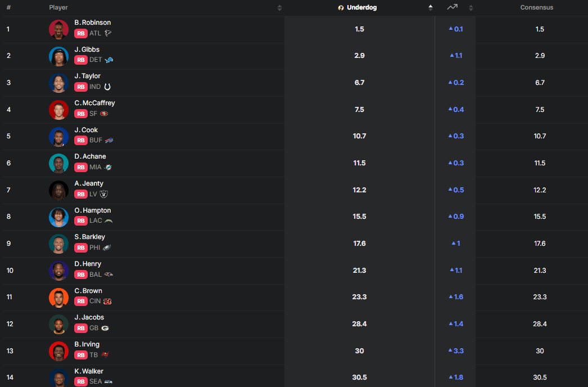Click the Consensus column header
The height and width of the screenshot is (387, 588).
(x=536, y=8)
